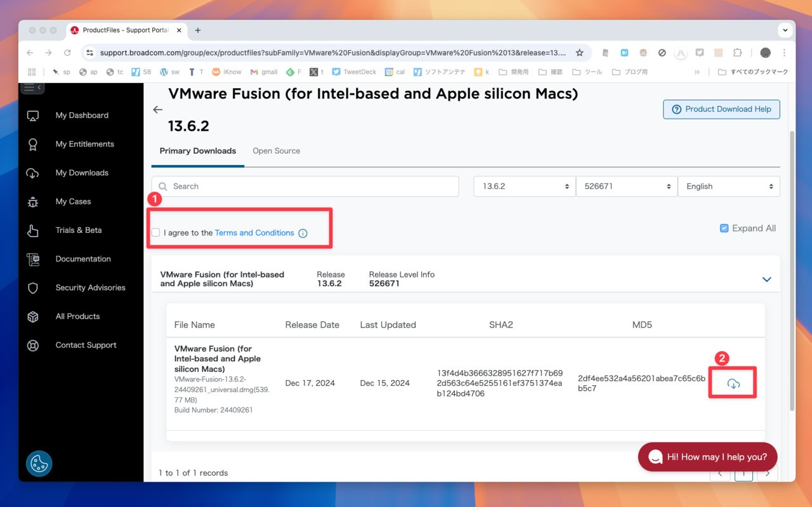The width and height of the screenshot is (812, 507).
Task: Click the Security Advisories shield icon
Action: [33, 288]
